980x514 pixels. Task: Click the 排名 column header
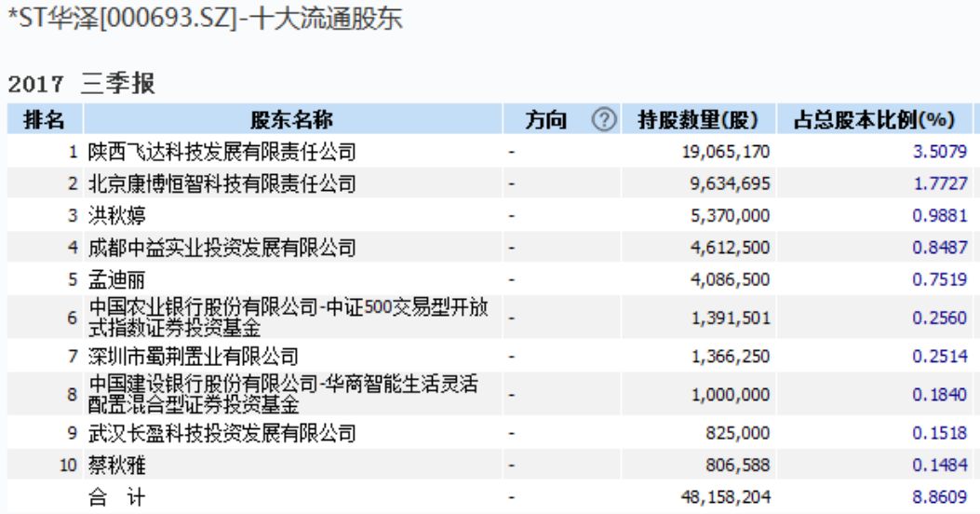tap(45, 119)
